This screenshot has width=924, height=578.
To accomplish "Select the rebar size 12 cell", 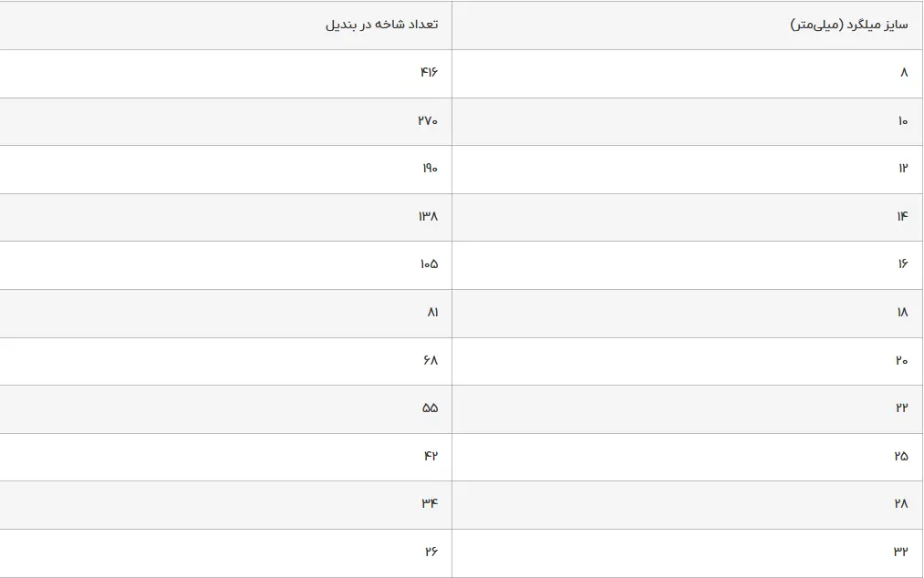I will pyautogui.click(x=902, y=169).
